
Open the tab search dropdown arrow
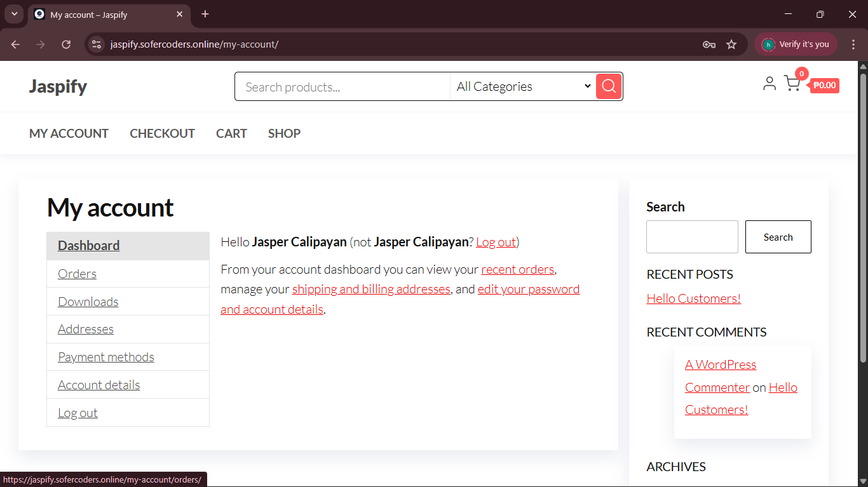14,14
